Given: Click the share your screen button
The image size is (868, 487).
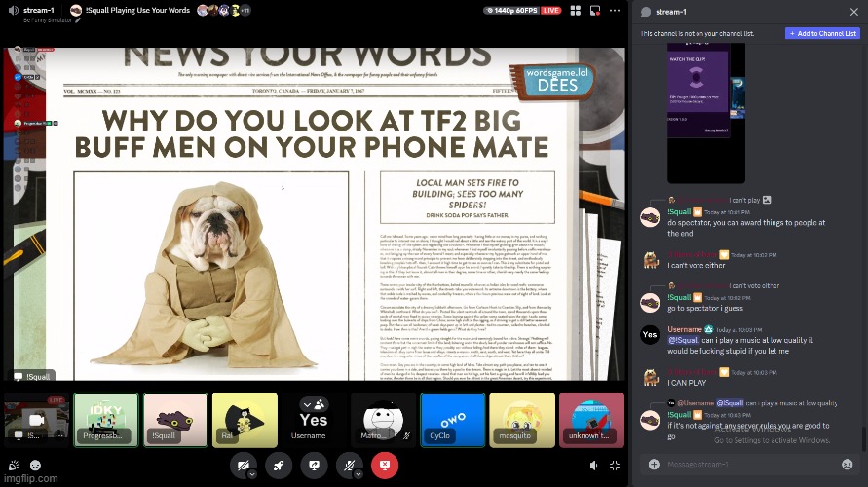Looking at the screenshot, I should click(314, 466).
